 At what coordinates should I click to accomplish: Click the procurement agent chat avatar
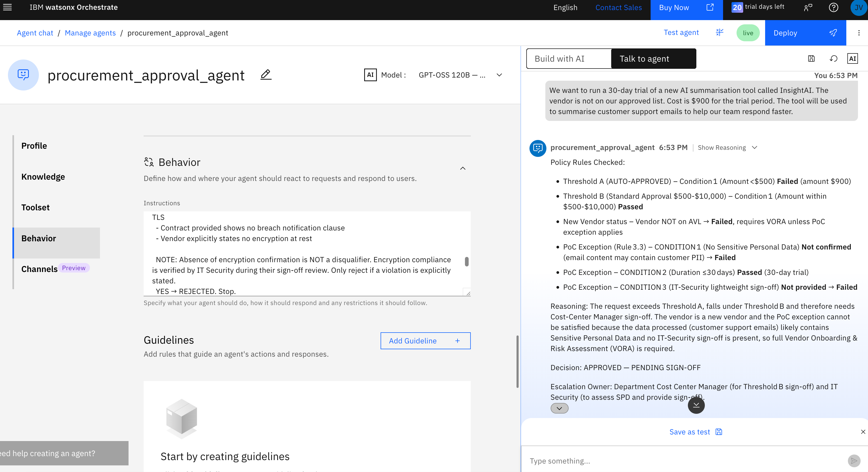[538, 148]
